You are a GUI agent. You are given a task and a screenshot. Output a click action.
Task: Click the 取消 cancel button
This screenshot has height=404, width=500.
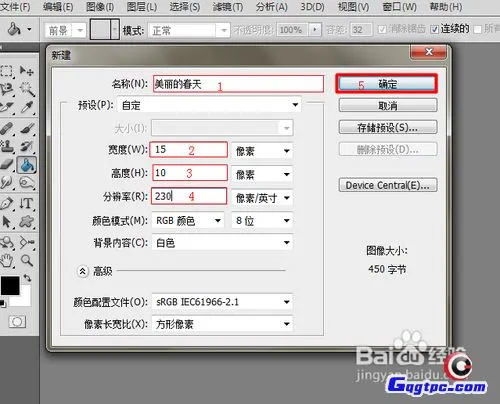pyautogui.click(x=388, y=105)
